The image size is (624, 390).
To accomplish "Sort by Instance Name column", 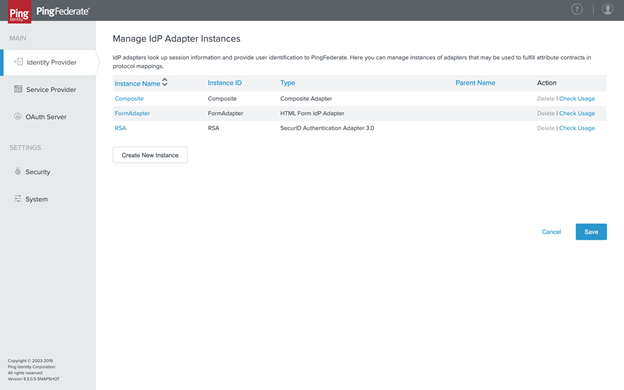I will (x=137, y=84).
